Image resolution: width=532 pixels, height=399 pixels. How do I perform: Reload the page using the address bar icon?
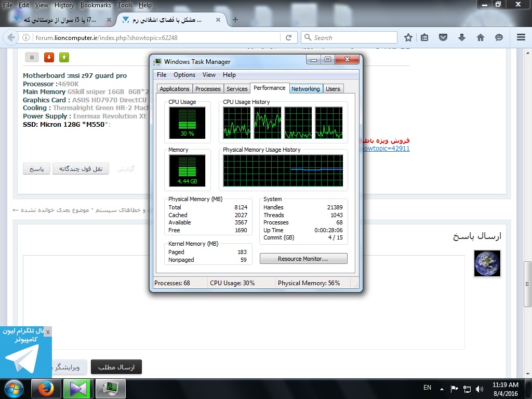(x=288, y=37)
